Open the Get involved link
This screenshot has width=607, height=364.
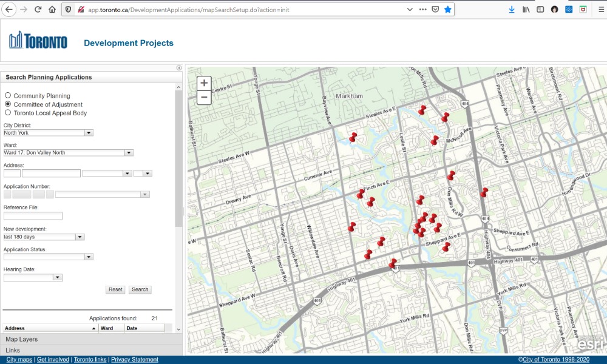53,359
